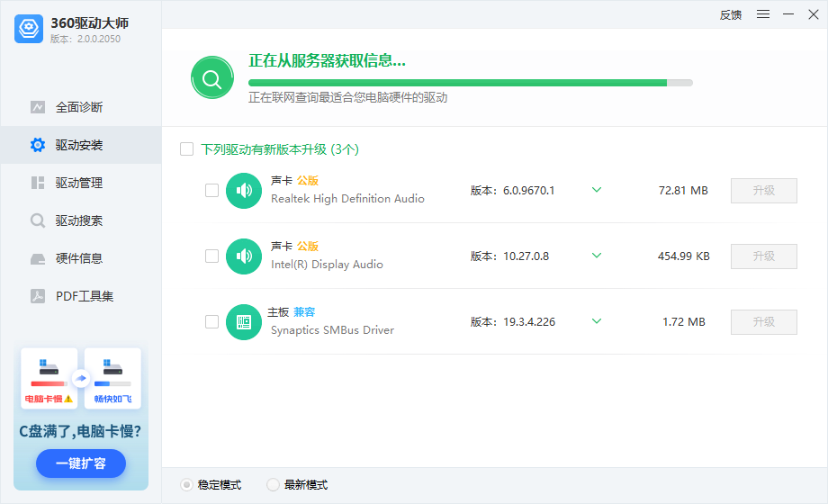Image resolution: width=828 pixels, height=504 pixels.
Task: Expand version dropdown for 10.27.0.8
Action: (597, 256)
